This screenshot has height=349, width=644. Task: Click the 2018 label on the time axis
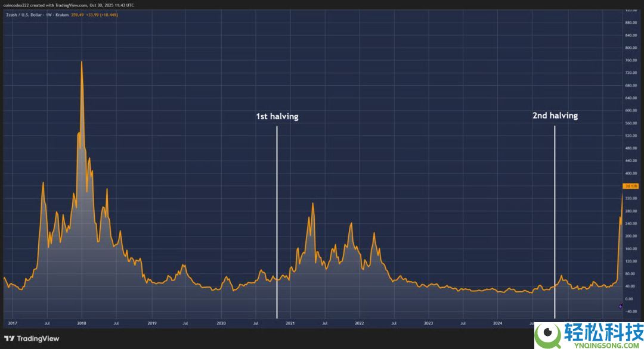pyautogui.click(x=81, y=323)
